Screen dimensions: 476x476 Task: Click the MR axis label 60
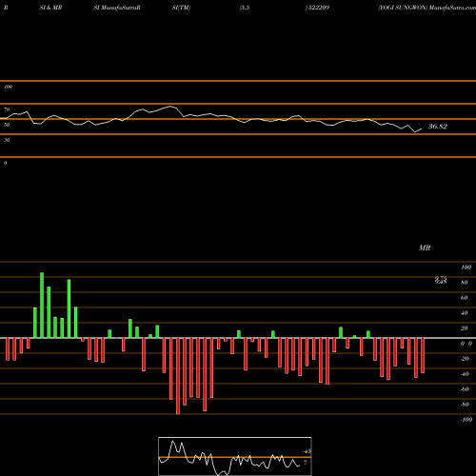tap(465, 298)
